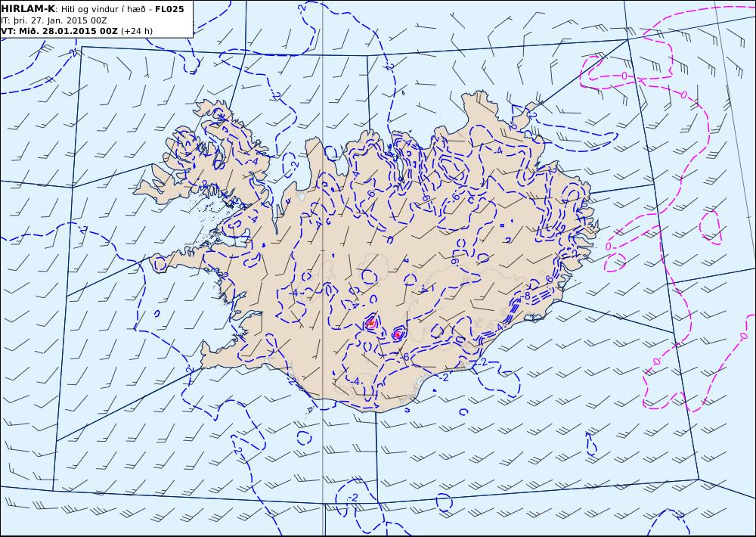Click the "(+24 h)" forecast offset text

(x=137, y=31)
